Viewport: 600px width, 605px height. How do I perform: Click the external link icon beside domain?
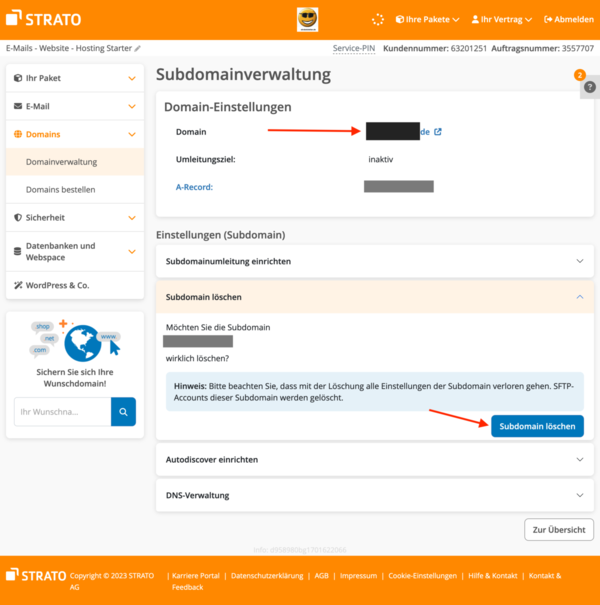point(437,131)
